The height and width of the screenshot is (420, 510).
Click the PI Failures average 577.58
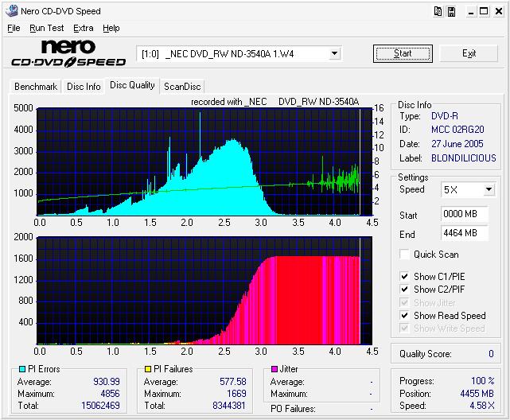[233, 381]
